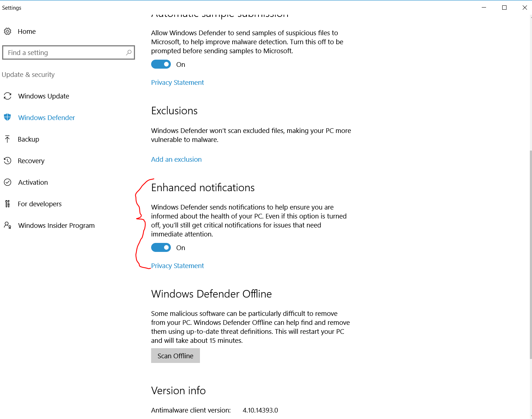The width and height of the screenshot is (532, 419).
Task: Click the For developers tools icon
Action: click(8, 204)
